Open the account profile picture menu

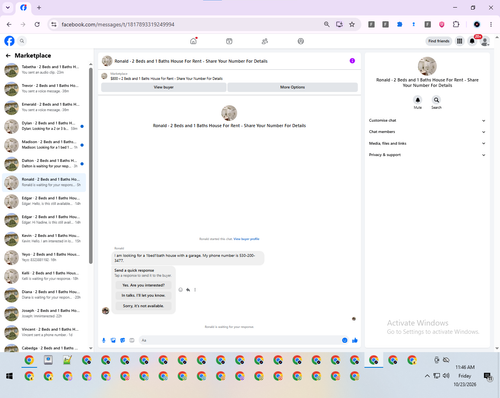click(x=485, y=41)
